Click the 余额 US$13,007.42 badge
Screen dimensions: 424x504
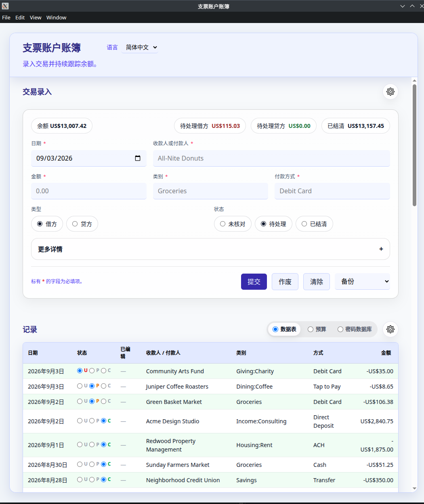pyautogui.click(x=62, y=126)
